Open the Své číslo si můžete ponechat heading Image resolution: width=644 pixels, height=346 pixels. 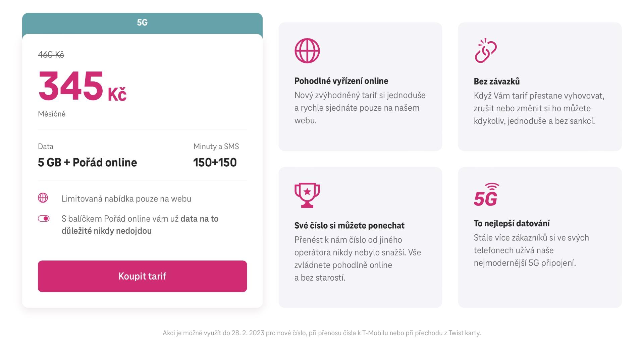pos(349,225)
